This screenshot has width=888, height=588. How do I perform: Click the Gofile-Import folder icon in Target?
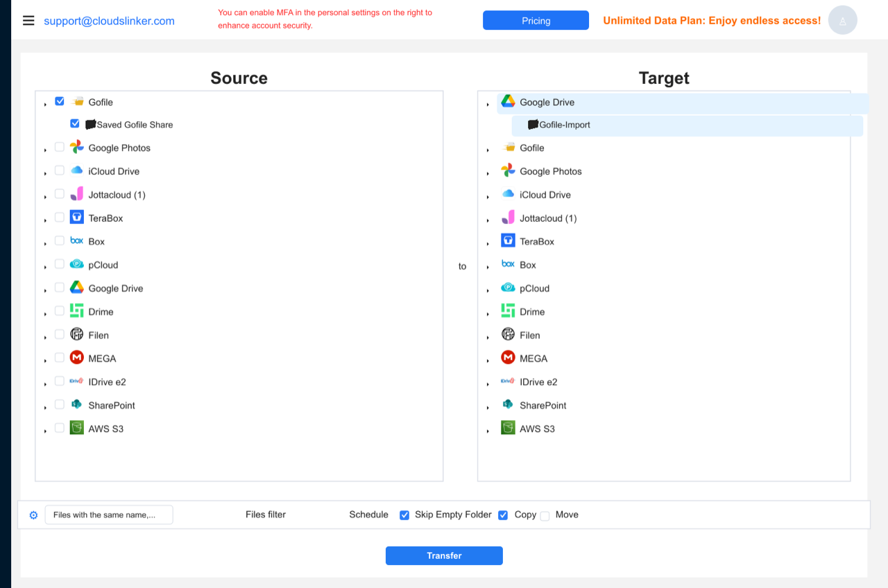pyautogui.click(x=533, y=125)
